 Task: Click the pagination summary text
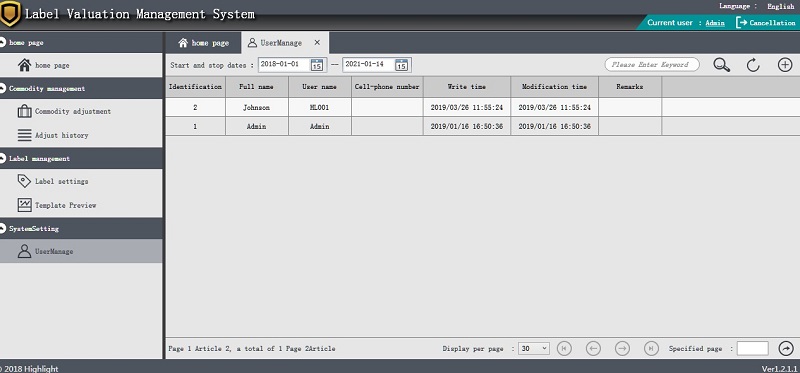(252, 349)
